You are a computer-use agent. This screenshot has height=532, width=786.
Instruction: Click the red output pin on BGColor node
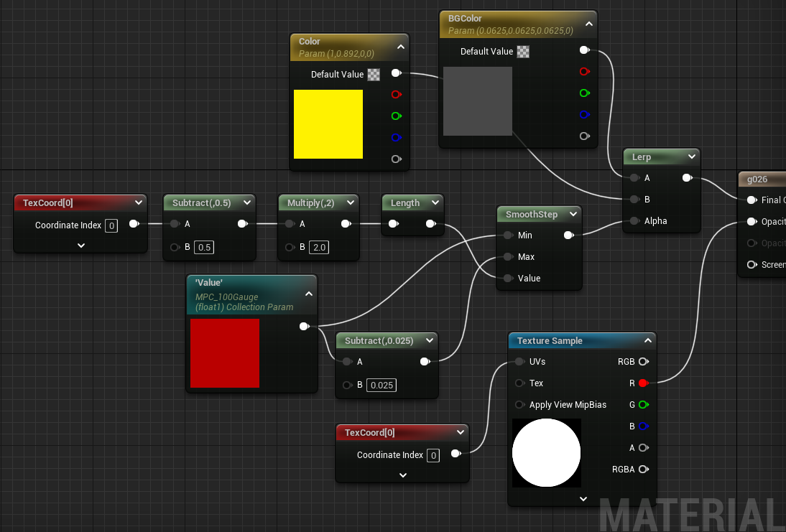click(585, 72)
